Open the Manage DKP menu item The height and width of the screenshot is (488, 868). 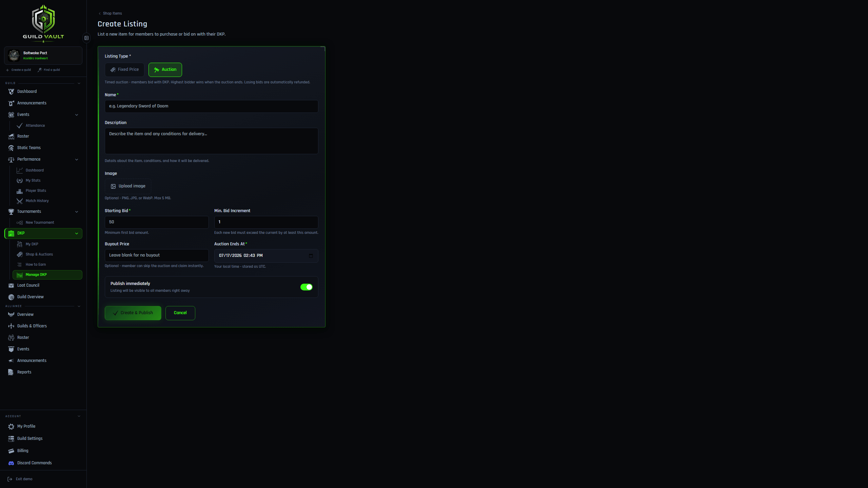(47, 275)
